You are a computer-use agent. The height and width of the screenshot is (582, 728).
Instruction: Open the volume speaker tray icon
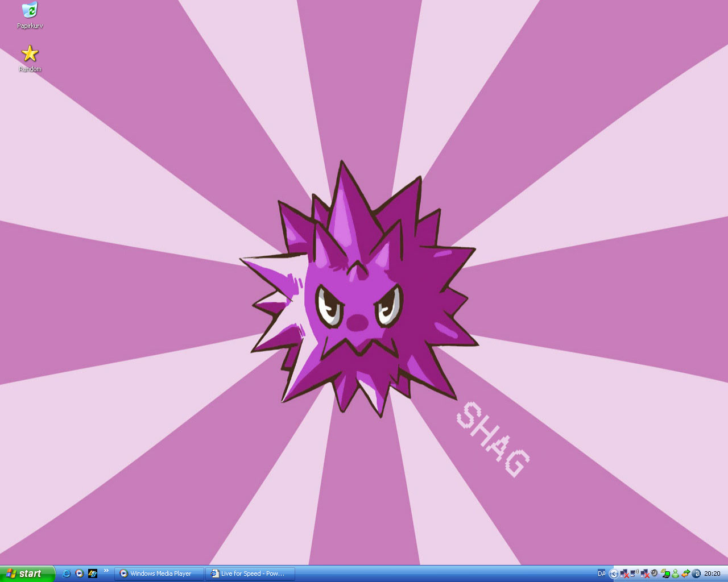[x=655, y=573]
